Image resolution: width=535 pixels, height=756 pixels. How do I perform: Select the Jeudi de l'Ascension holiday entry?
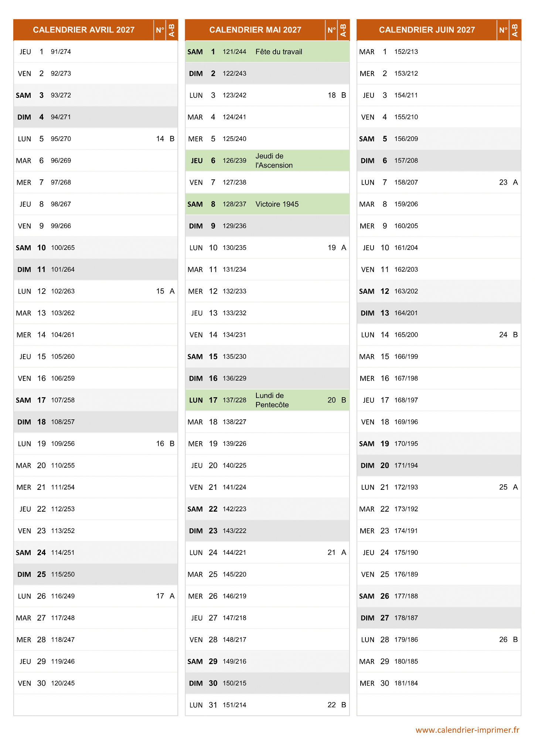point(274,161)
